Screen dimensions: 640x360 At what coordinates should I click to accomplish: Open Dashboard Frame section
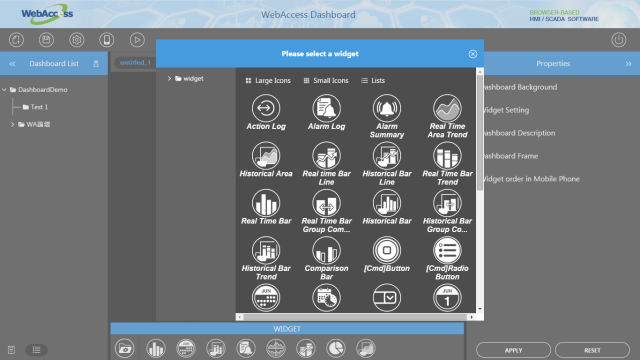point(511,156)
